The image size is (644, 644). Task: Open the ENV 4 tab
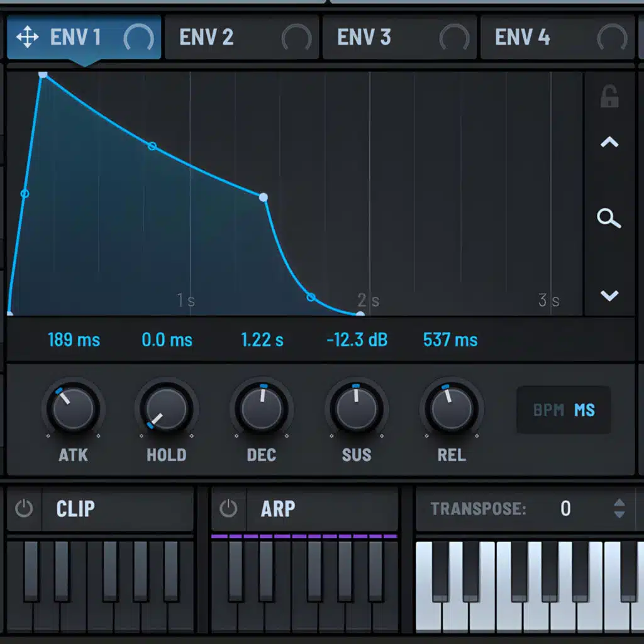click(x=522, y=38)
